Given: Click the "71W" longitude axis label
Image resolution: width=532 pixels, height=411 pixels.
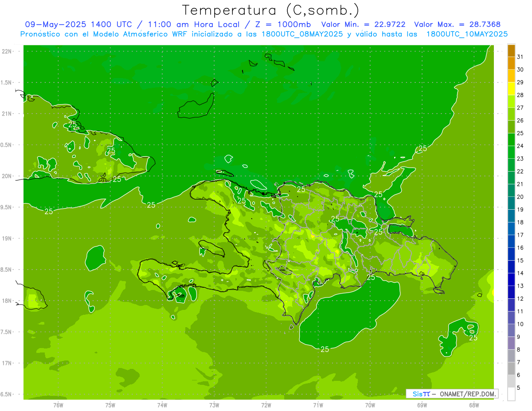Looking at the screenshot, I should 318,405.
